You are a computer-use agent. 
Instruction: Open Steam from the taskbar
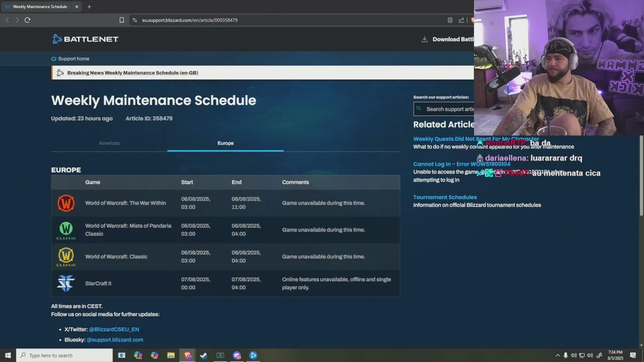[204, 355]
